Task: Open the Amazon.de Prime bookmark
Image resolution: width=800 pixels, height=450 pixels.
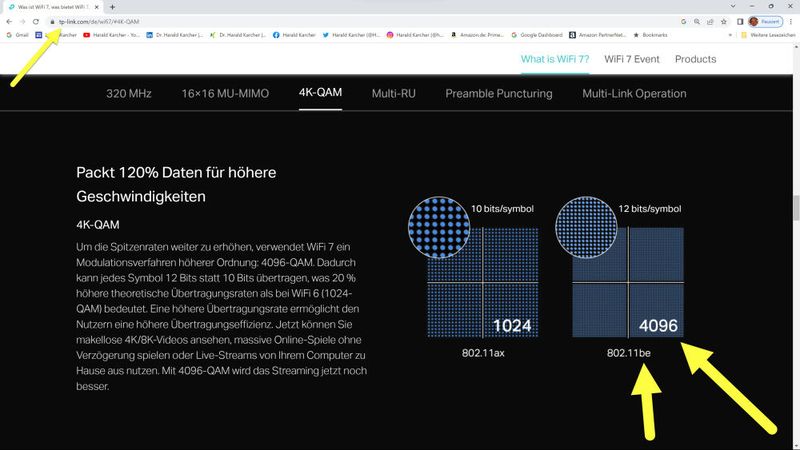Action: 478,35
